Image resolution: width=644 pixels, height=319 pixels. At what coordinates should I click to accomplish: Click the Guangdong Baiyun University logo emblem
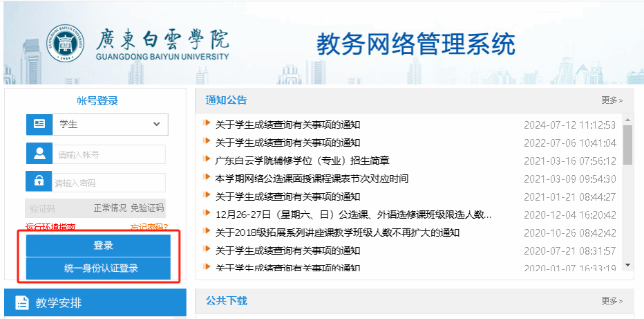(x=65, y=43)
